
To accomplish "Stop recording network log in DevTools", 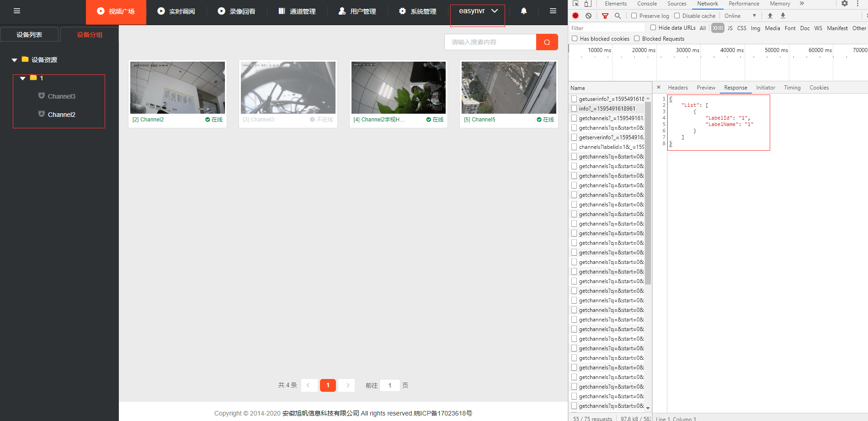I will click(x=575, y=15).
